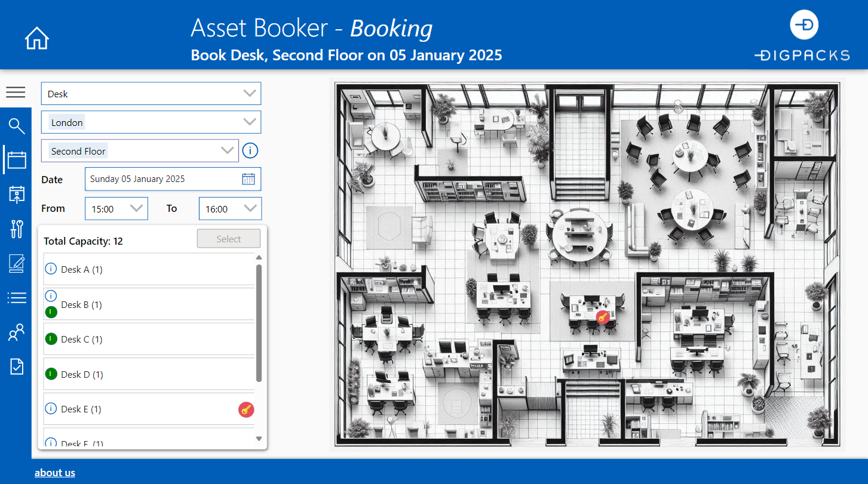This screenshot has height=484, width=868.
Task: Select Desk D list entry
Action: point(82,375)
